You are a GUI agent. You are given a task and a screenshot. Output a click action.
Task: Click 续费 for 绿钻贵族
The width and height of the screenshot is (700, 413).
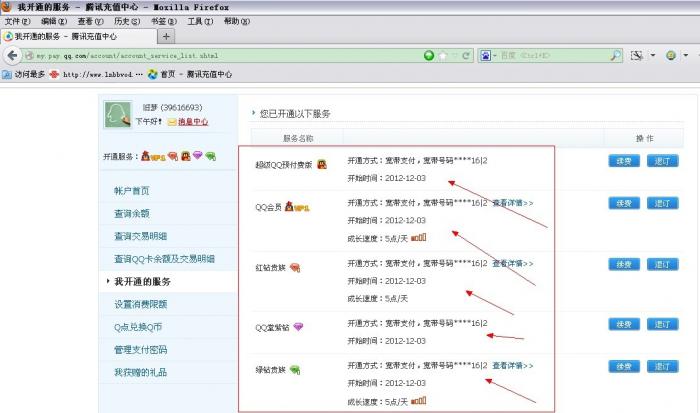[x=624, y=367]
